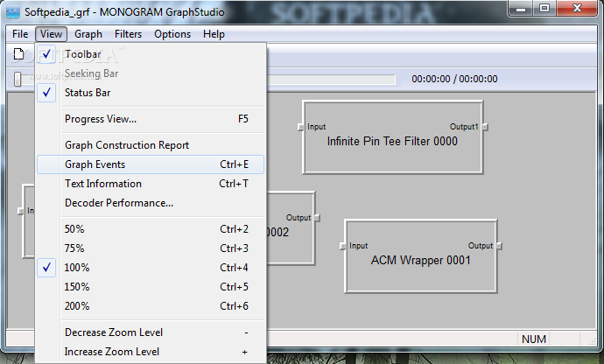Set zoom to 75%

[151, 248]
